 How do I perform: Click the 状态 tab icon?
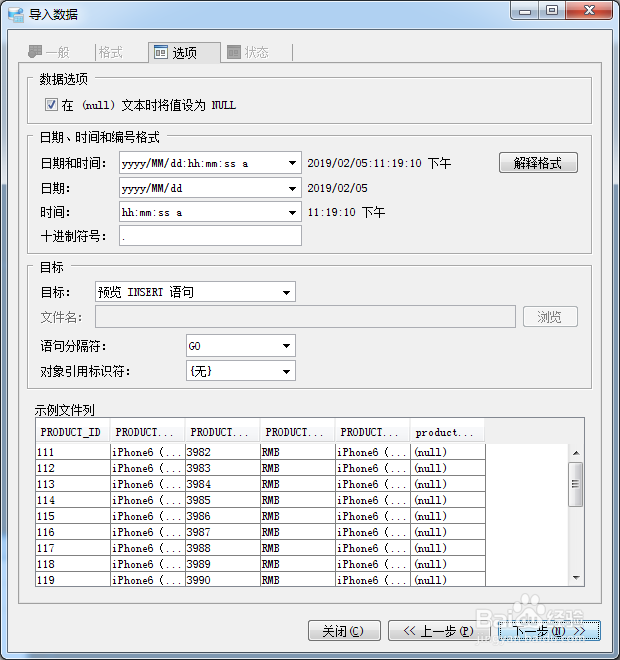pos(234,52)
